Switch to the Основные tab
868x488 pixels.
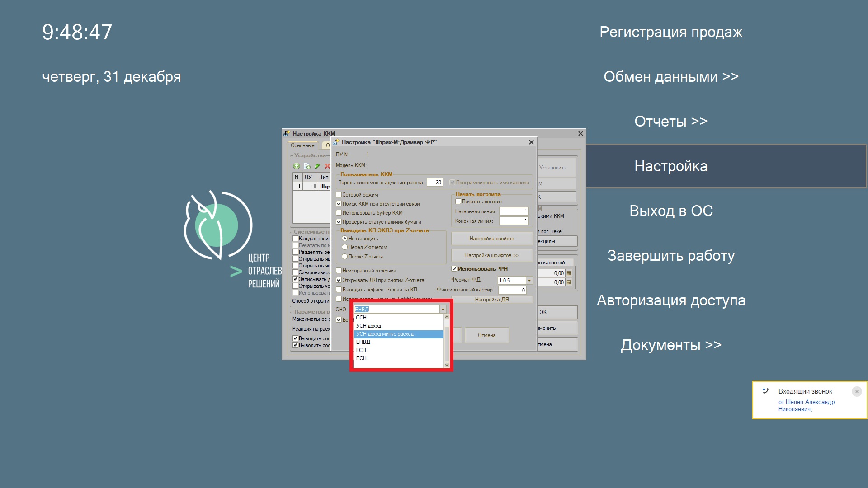pos(302,145)
